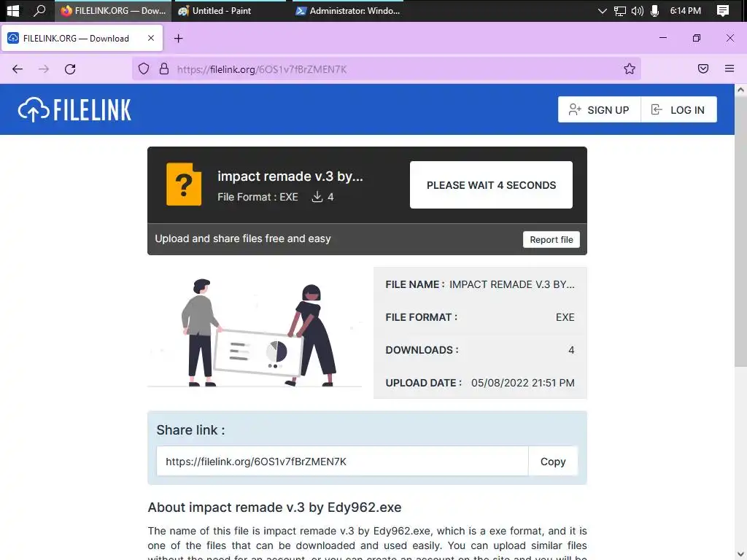Restore down the Firefox window

[x=697, y=38]
